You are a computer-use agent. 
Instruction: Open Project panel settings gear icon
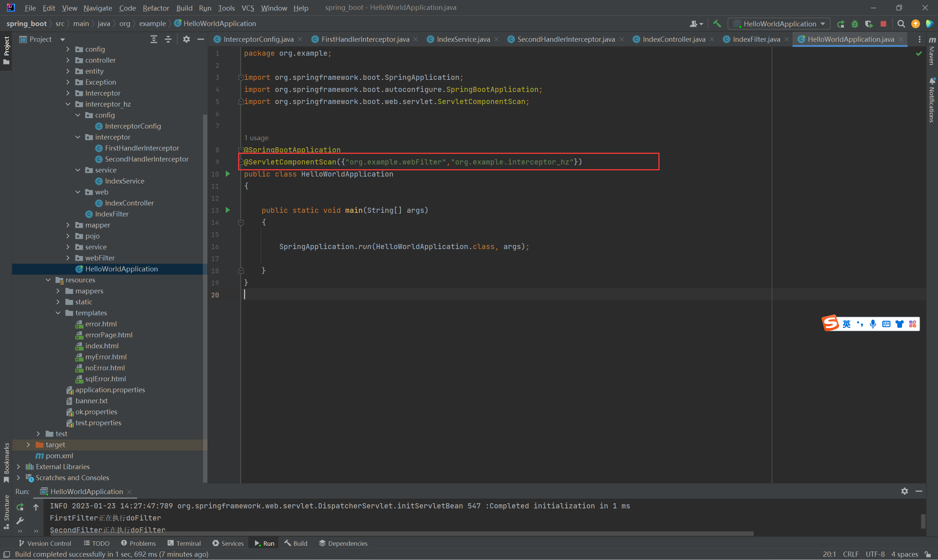pos(187,39)
